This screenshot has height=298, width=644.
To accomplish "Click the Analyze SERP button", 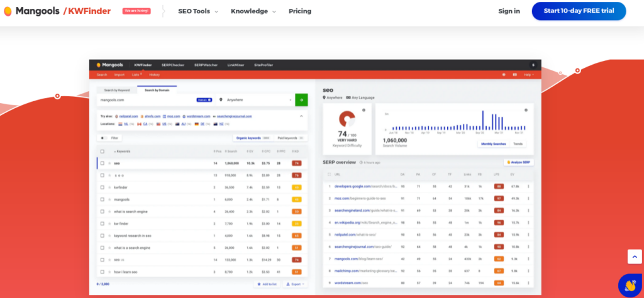I will tap(519, 162).
